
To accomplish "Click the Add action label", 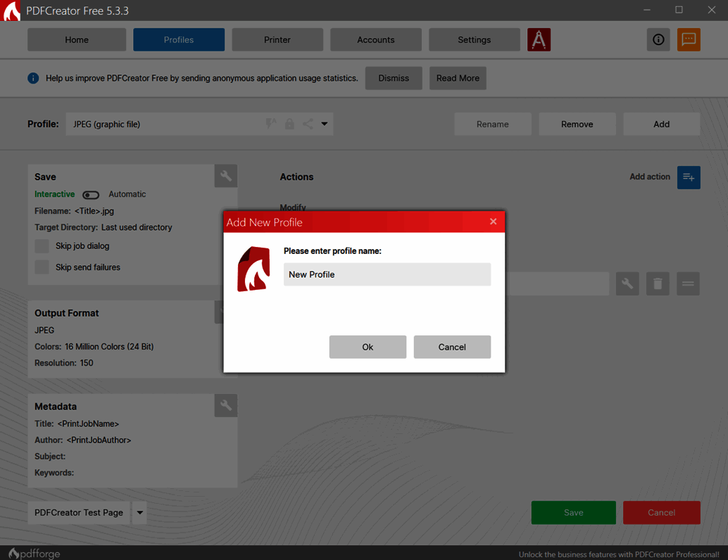I will coord(650,177).
